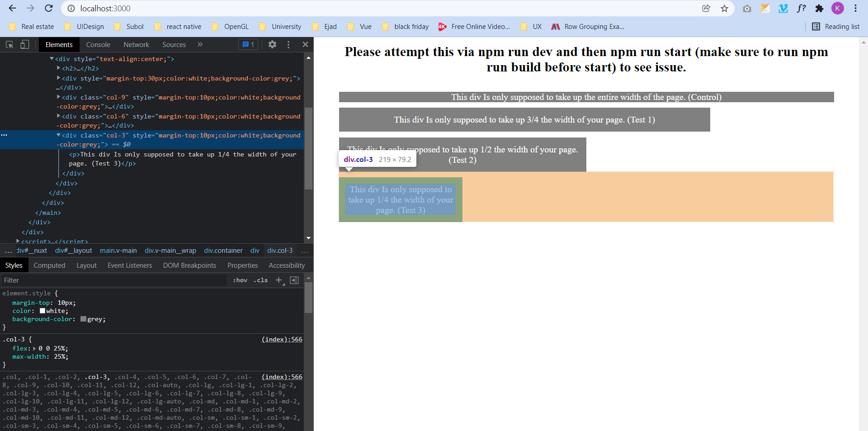The height and width of the screenshot is (431, 868).
Task: Open the browser Extensions puzzle icon
Action: click(819, 8)
